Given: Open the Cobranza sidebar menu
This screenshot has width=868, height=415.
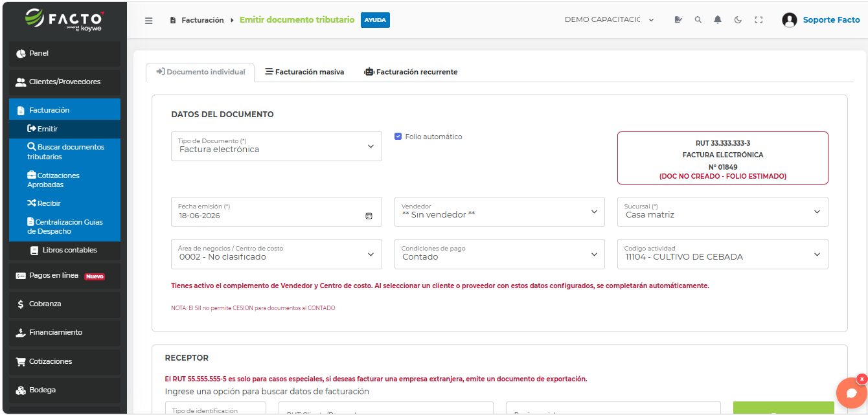Looking at the screenshot, I should [65, 304].
